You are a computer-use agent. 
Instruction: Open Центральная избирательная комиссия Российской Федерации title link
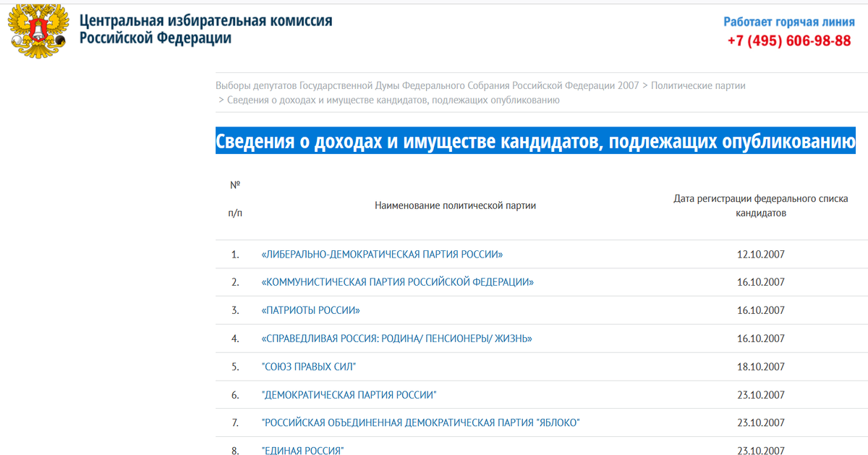[206, 30]
